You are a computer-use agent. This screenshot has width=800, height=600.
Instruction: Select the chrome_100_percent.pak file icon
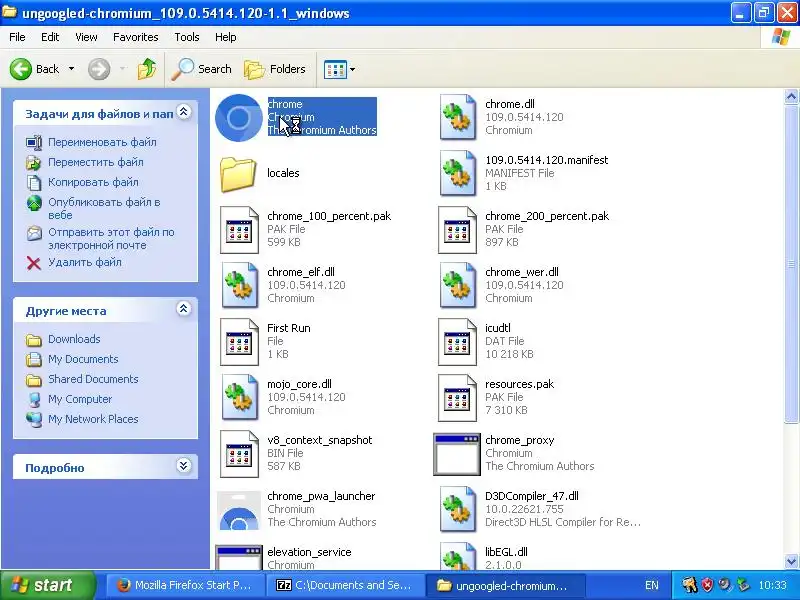coord(239,230)
